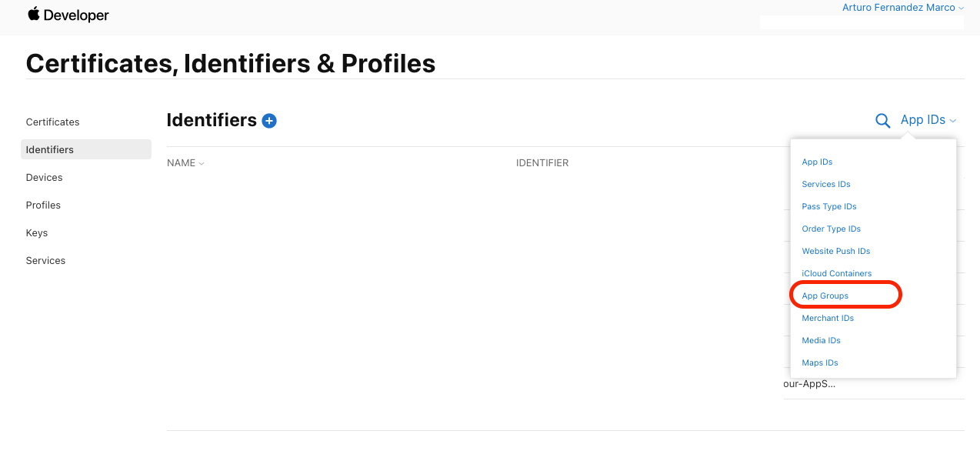The image size is (980, 451).
Task: Choose Merchant IDs from the menu
Action: 828,318
